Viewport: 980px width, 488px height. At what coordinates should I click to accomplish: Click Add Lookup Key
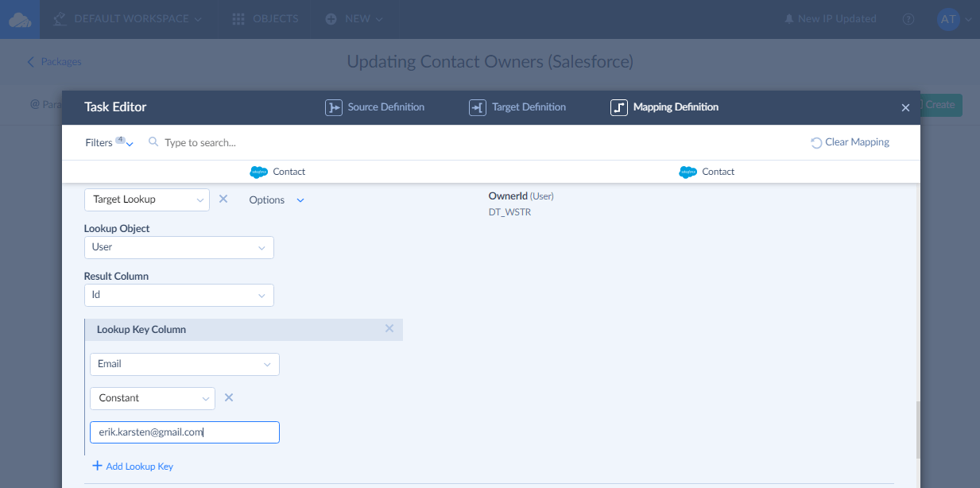coord(133,467)
